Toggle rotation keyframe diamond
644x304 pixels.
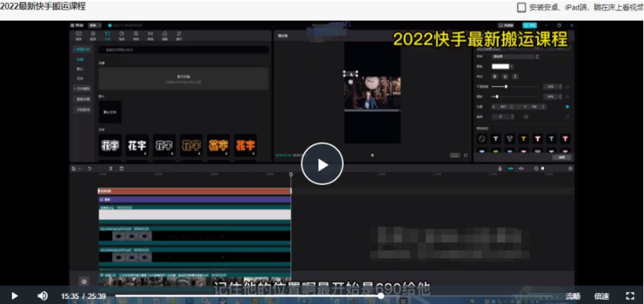click(x=567, y=117)
